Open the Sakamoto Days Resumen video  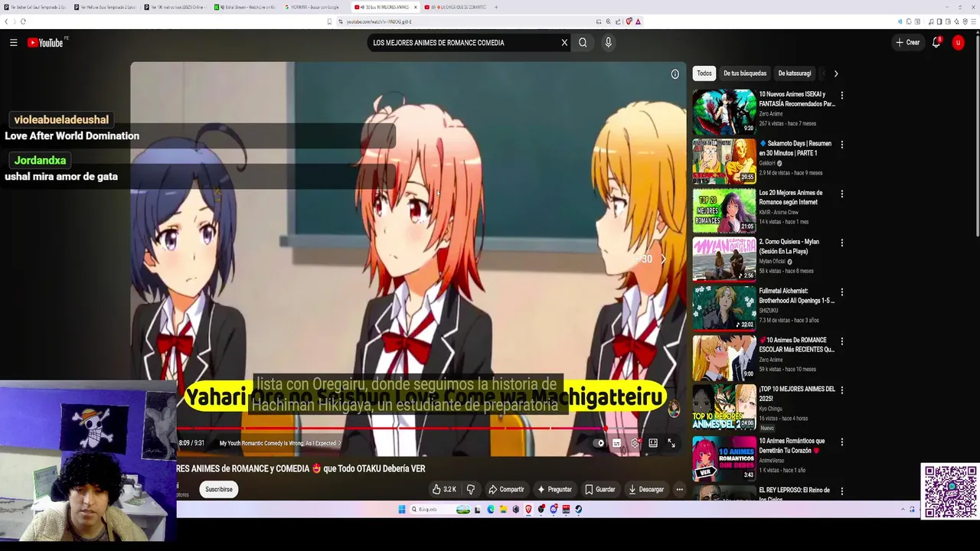724,161
